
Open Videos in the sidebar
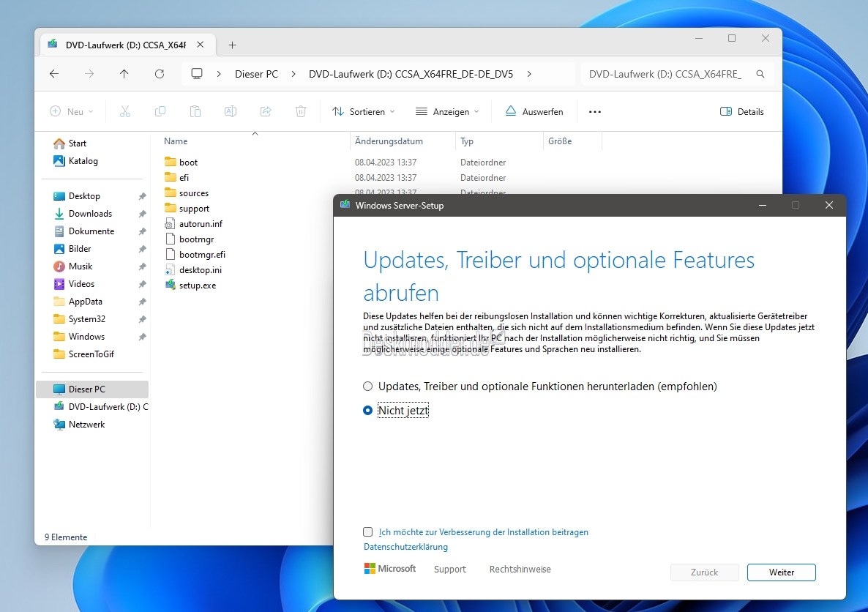pos(74,284)
